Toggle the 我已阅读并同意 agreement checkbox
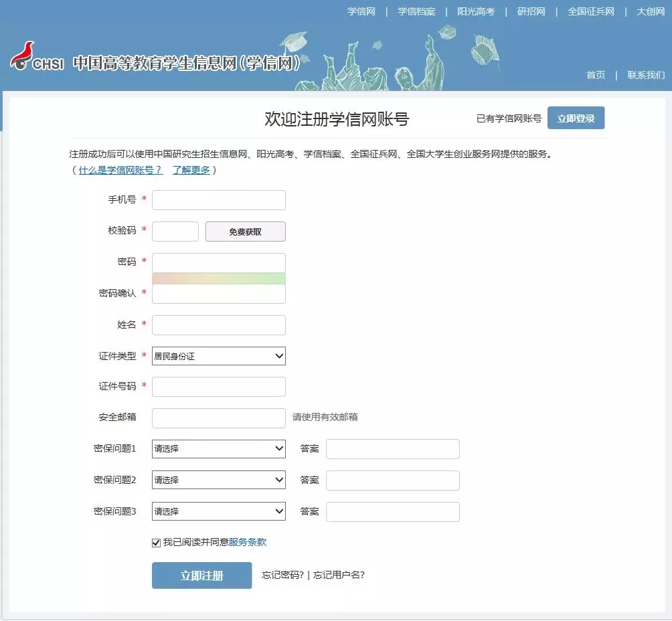 156,543
